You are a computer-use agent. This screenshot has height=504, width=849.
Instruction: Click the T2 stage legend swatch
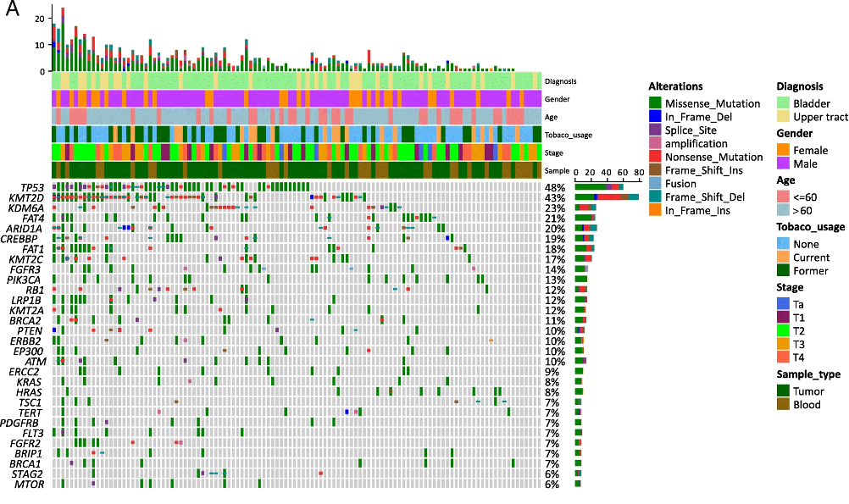(783, 330)
